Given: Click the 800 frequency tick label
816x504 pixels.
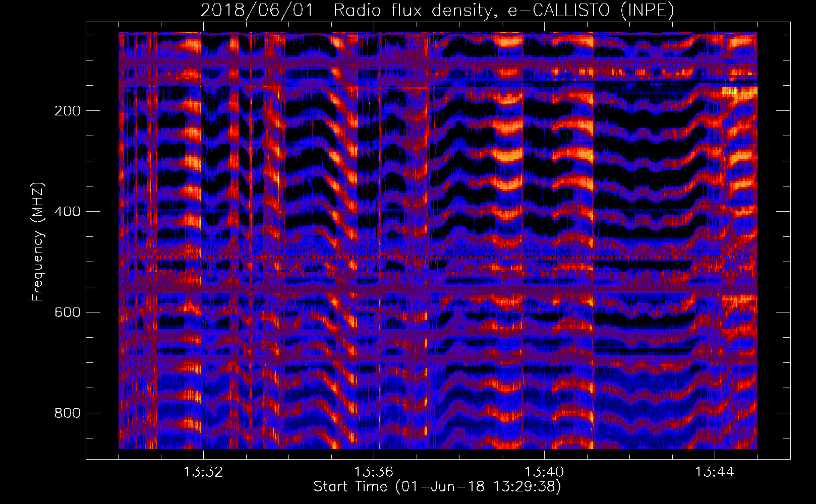Looking at the screenshot, I should point(68,413).
